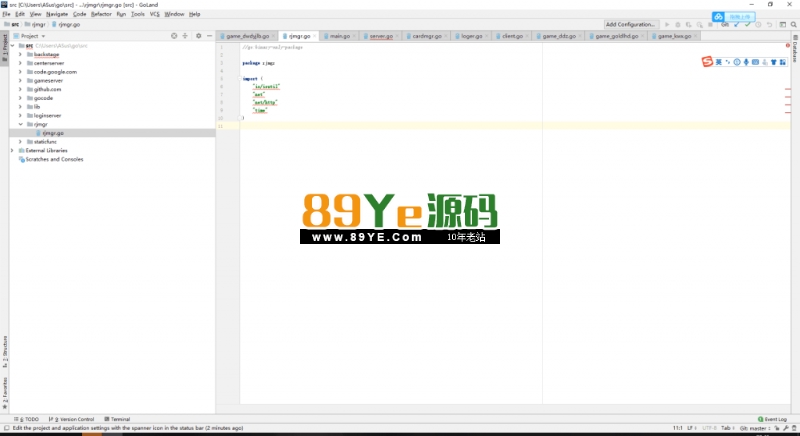Expand the backstage folder

[x=20, y=54]
